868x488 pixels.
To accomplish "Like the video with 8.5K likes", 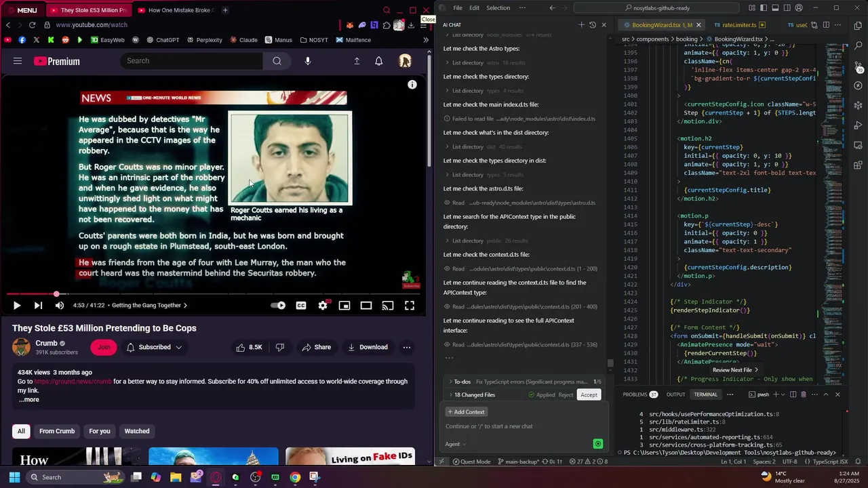I will point(249,347).
